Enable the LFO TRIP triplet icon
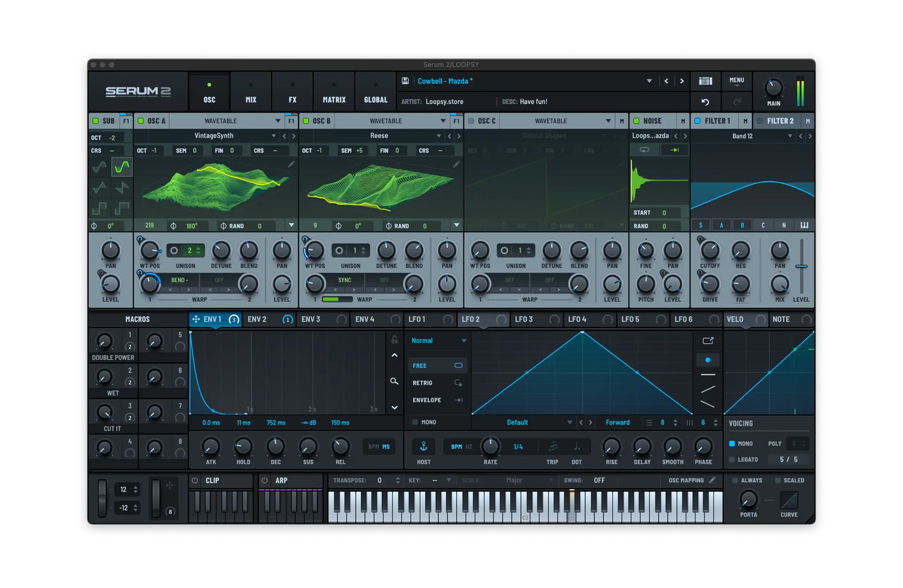The width and height of the screenshot is (903, 588). pyautogui.click(x=552, y=447)
